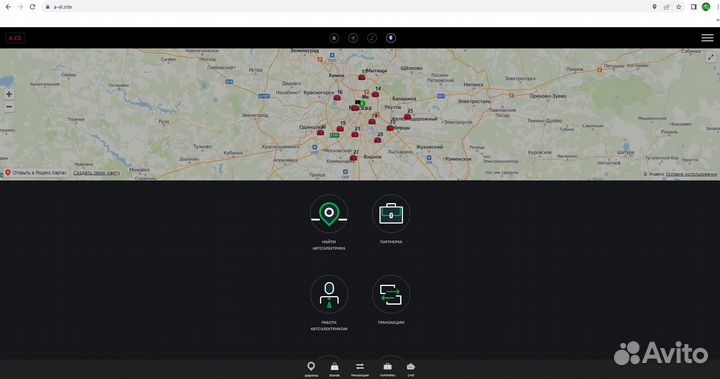Click the green navigation arrow header icon
This screenshot has width=720, height=379.
(x=353, y=38)
